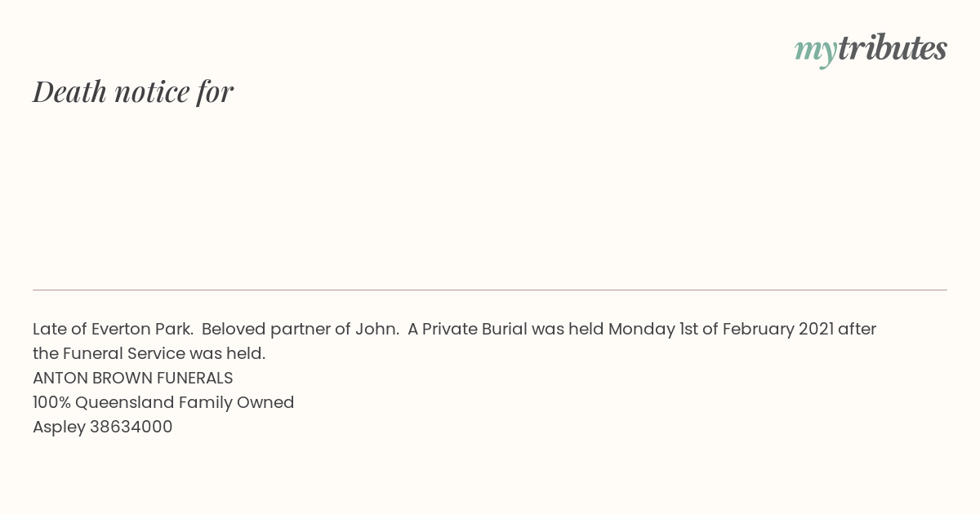Click the horizontal divider line
The image size is (980, 514).
490,290
